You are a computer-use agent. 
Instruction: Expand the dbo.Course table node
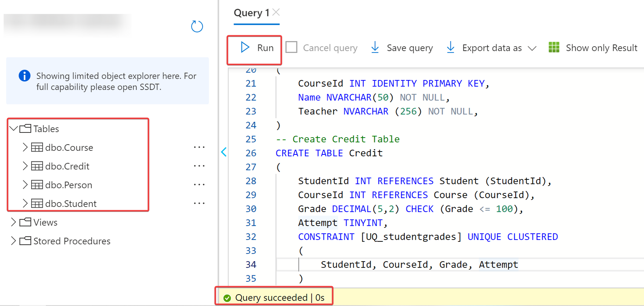point(25,147)
